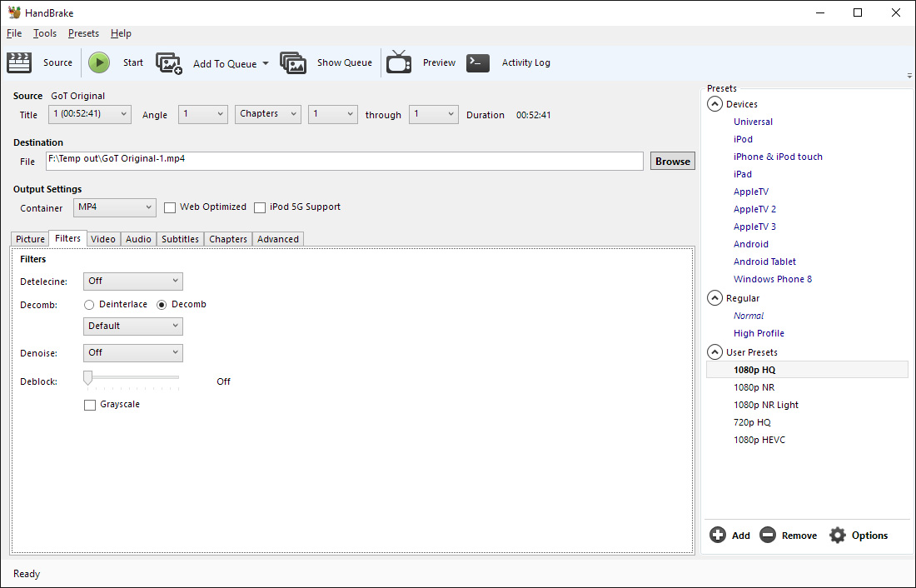Open the Denoise dropdown
The height and width of the screenshot is (588, 916).
point(133,353)
